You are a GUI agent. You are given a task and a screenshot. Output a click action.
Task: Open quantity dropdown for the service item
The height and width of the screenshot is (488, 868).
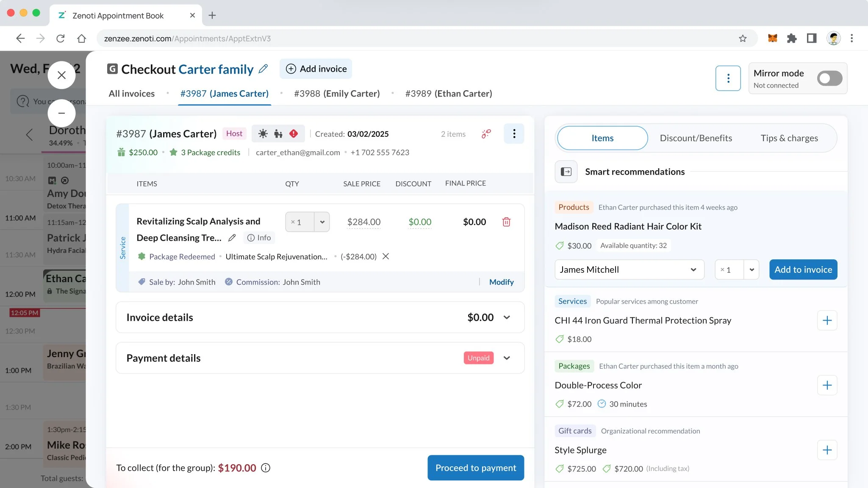(x=322, y=222)
